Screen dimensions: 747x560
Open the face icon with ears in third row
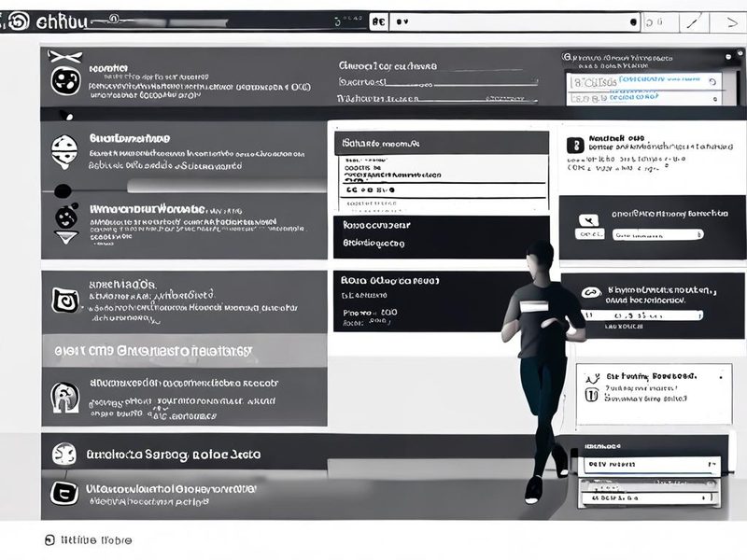pyautogui.click(x=66, y=217)
